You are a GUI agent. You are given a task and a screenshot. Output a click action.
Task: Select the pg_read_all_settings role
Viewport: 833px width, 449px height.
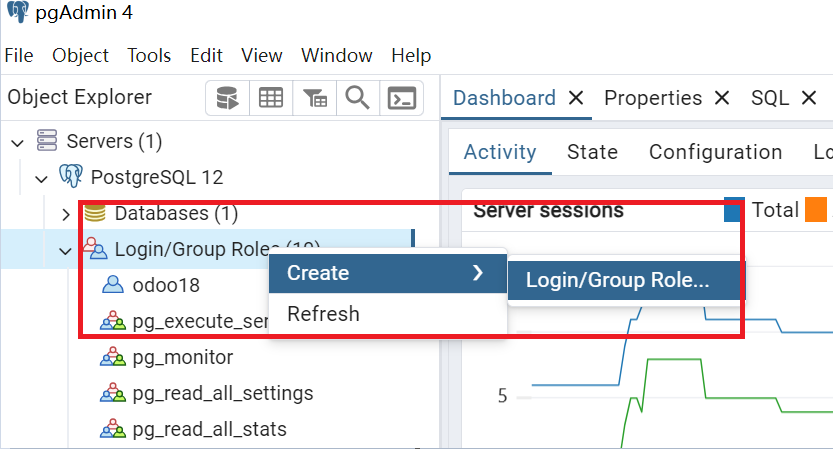click(223, 394)
